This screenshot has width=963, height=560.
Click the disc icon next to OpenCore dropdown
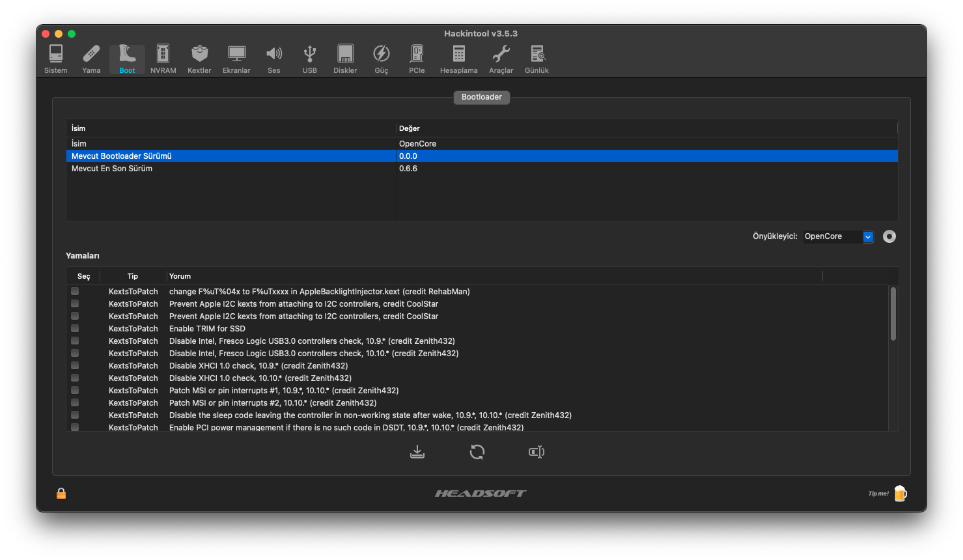click(889, 236)
